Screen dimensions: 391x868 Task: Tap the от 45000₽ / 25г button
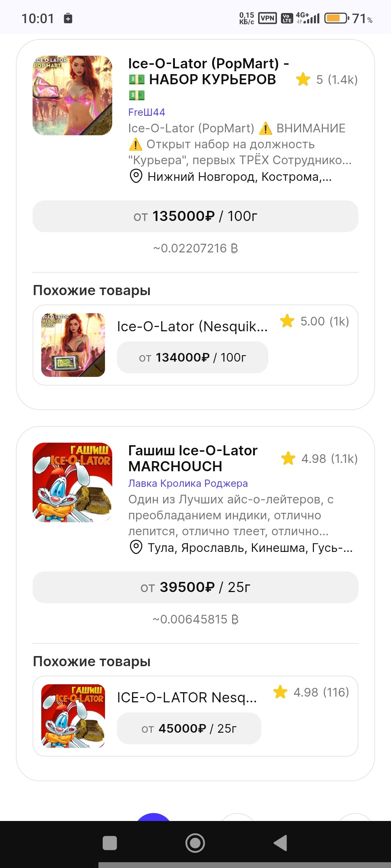189,728
